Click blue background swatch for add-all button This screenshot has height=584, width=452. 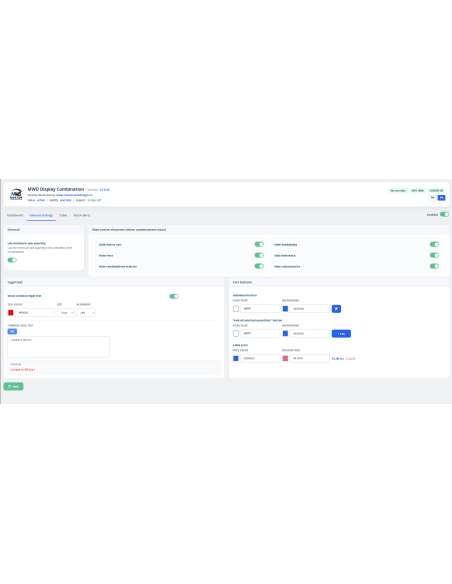click(x=285, y=334)
